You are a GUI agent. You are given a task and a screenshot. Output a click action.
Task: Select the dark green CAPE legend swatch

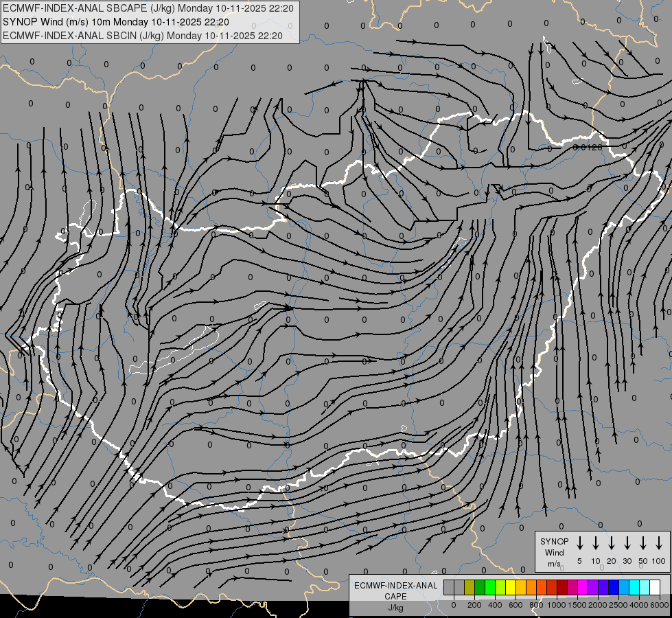click(480, 587)
